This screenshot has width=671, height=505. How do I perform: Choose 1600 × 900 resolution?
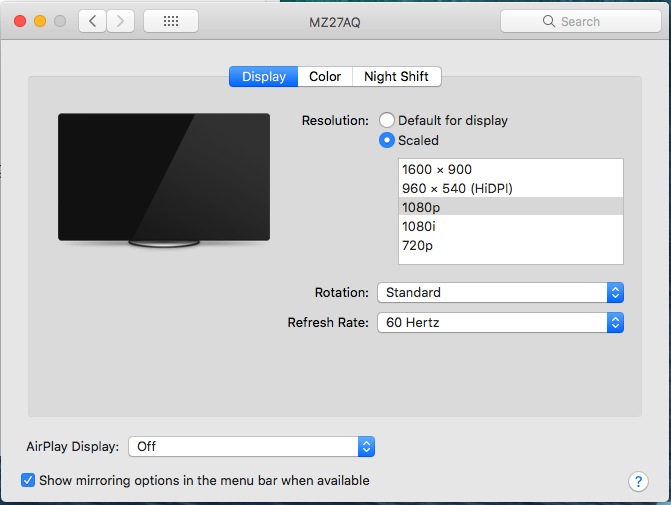(x=511, y=169)
